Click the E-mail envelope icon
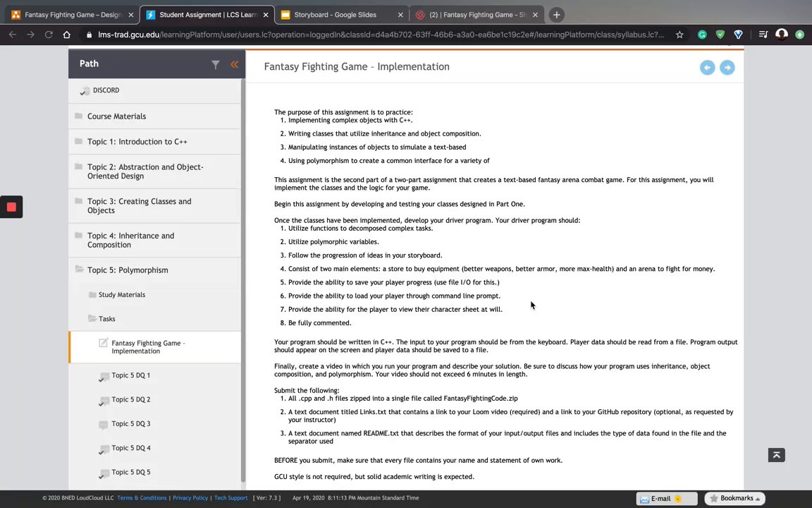This screenshot has height=508, width=812. point(645,500)
